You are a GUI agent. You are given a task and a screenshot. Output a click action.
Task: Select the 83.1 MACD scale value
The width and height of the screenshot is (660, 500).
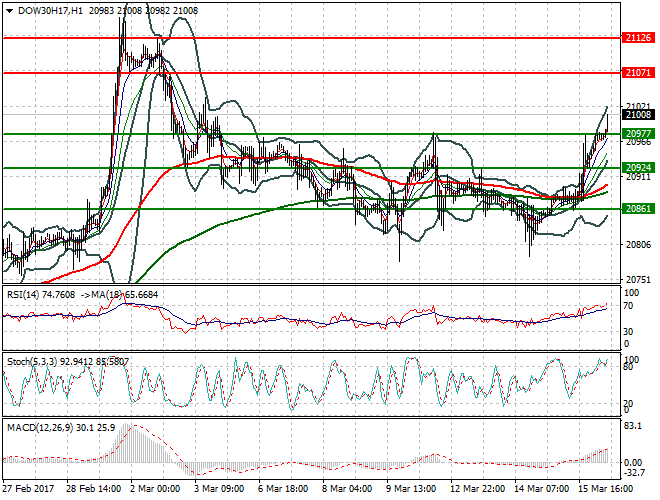point(633,426)
